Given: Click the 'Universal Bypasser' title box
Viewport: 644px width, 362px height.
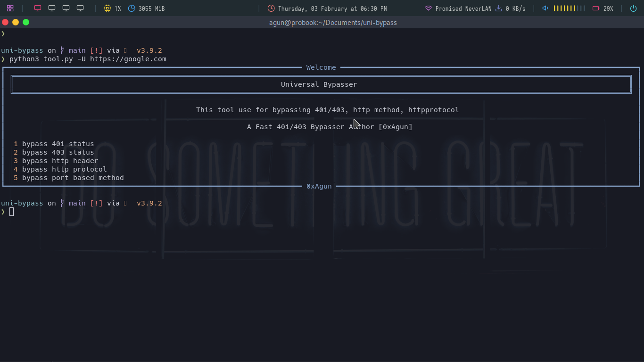Looking at the screenshot, I should tap(321, 84).
